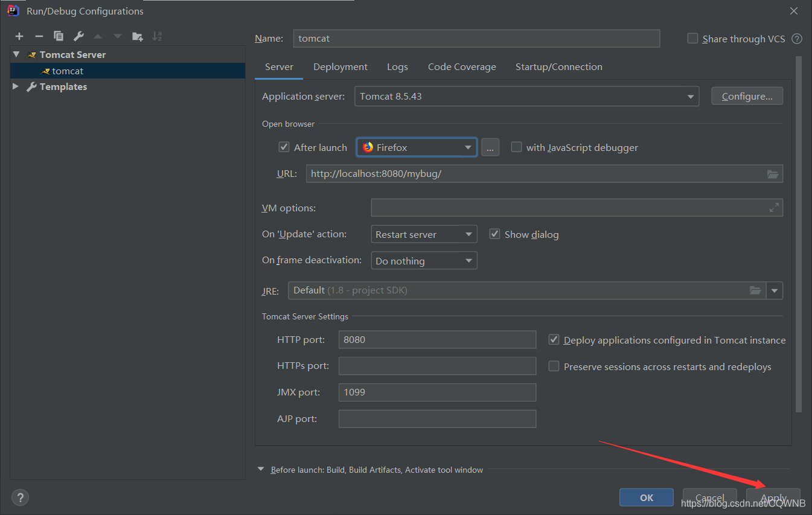Toggle After launch checkbox
The height and width of the screenshot is (515, 812).
[x=284, y=147]
